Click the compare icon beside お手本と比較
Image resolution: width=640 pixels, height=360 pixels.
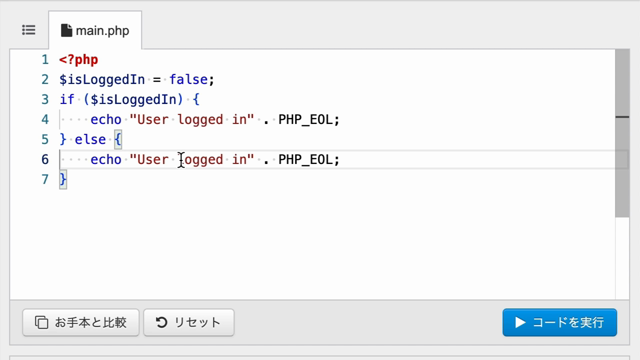coord(41,322)
